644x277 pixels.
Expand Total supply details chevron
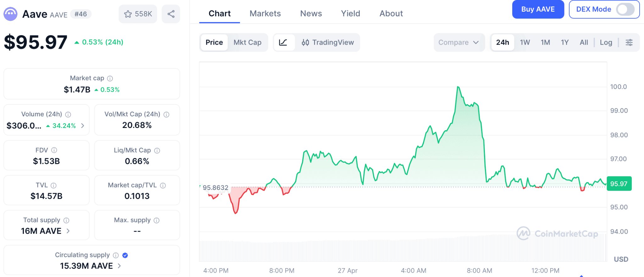point(68,231)
